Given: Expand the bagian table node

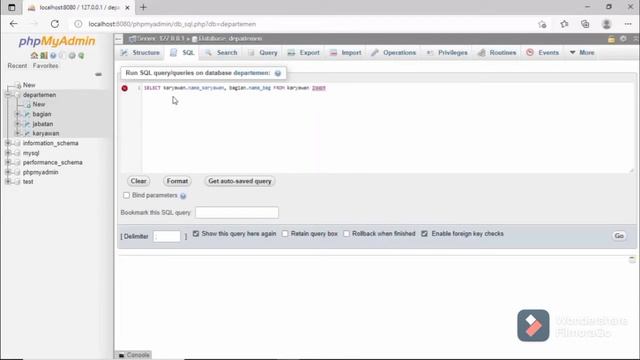Looking at the screenshot, I should [x=18, y=114].
